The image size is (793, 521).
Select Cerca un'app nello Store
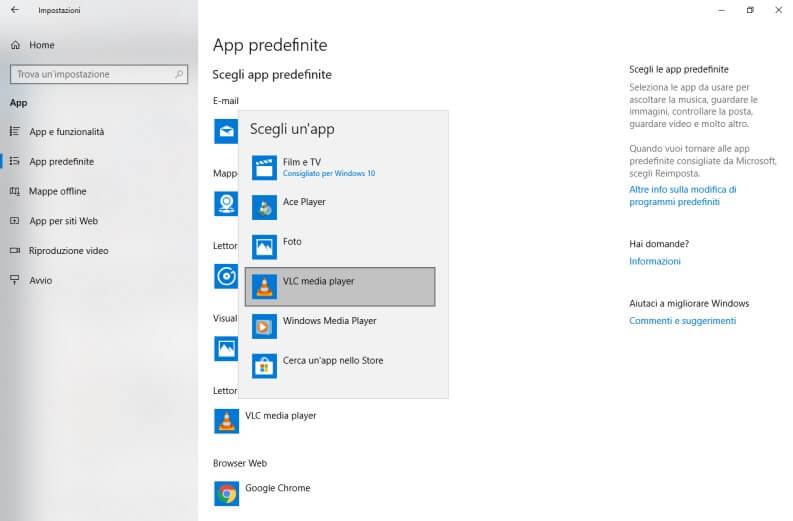[x=340, y=366]
